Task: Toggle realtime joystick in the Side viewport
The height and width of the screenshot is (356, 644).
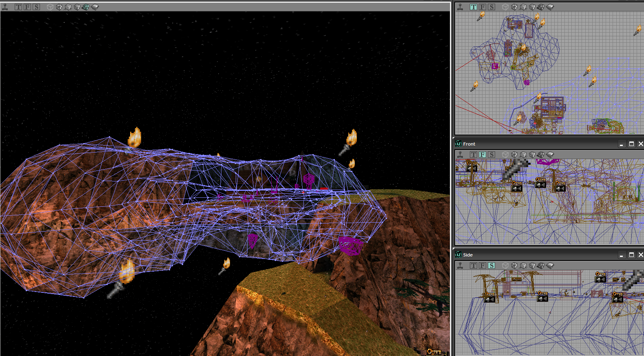Action: pos(460,265)
